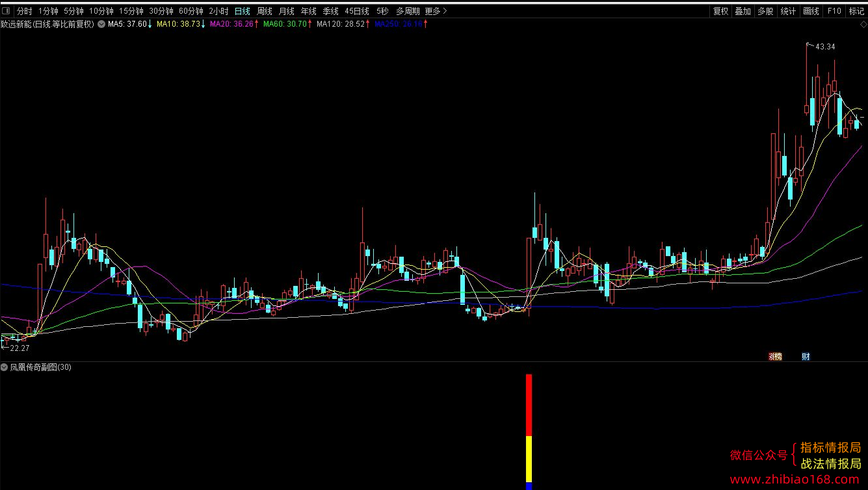The width and height of the screenshot is (868, 490).
Task: Select the 月线 monthly tab
Action: coord(286,11)
